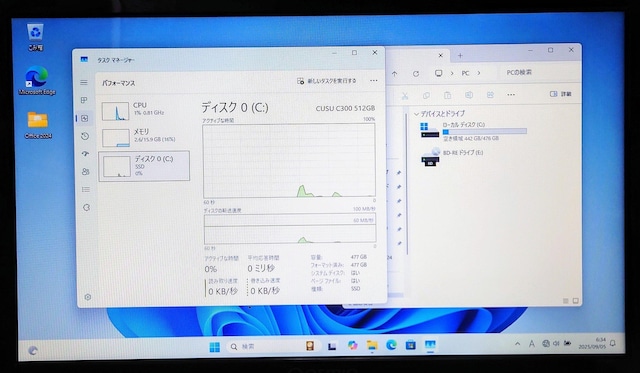Open the volume tray icon

coord(556,344)
